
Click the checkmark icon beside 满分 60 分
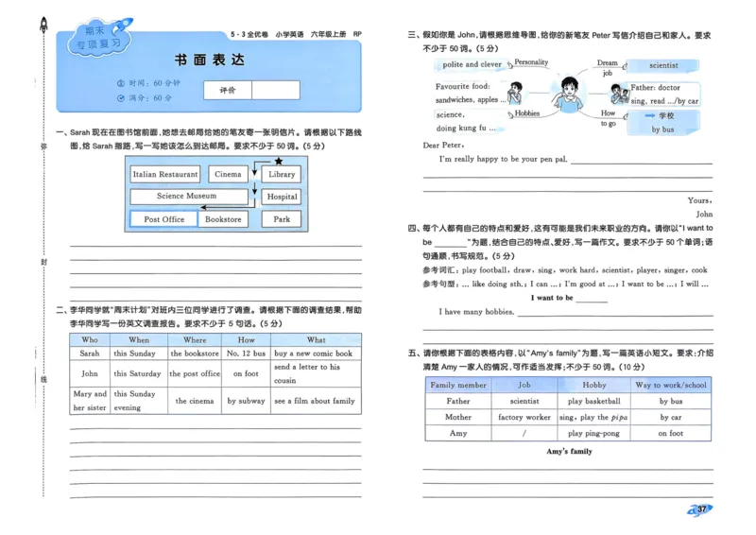pyautogui.click(x=119, y=97)
